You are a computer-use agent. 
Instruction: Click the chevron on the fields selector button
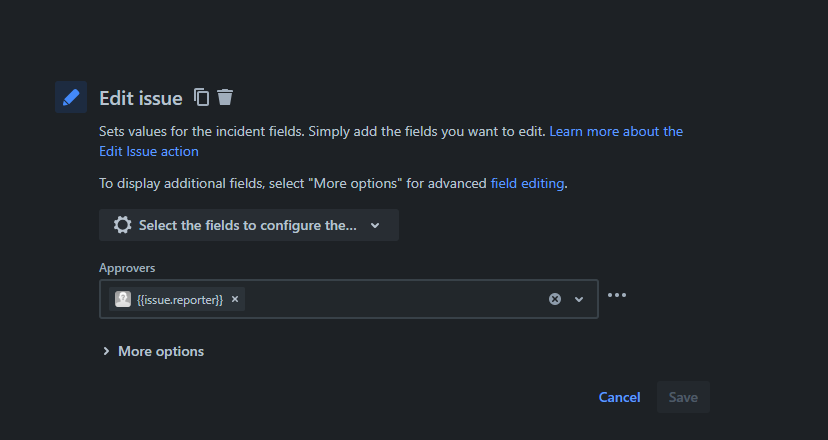tap(375, 226)
